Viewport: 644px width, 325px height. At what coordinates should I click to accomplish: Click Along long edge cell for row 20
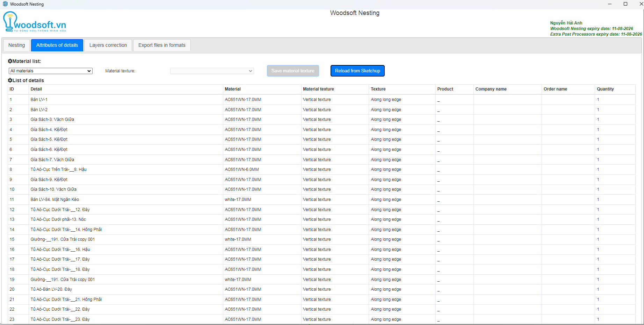[386, 289]
